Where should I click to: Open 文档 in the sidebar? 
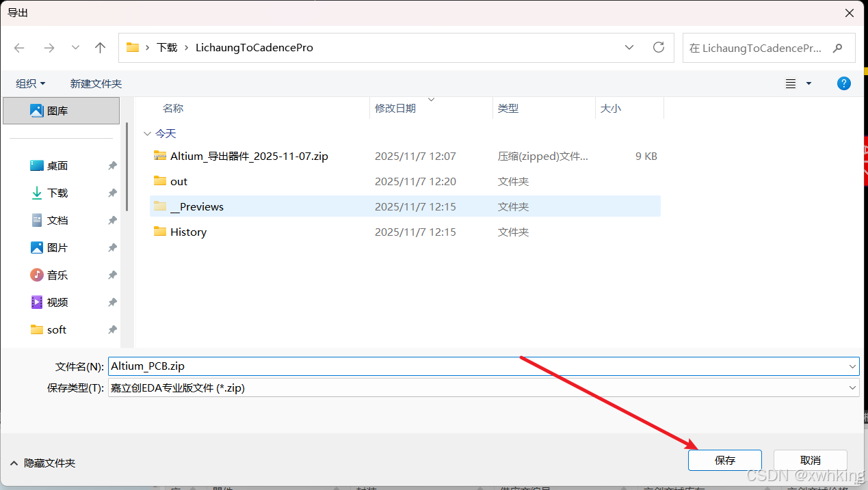coord(57,220)
